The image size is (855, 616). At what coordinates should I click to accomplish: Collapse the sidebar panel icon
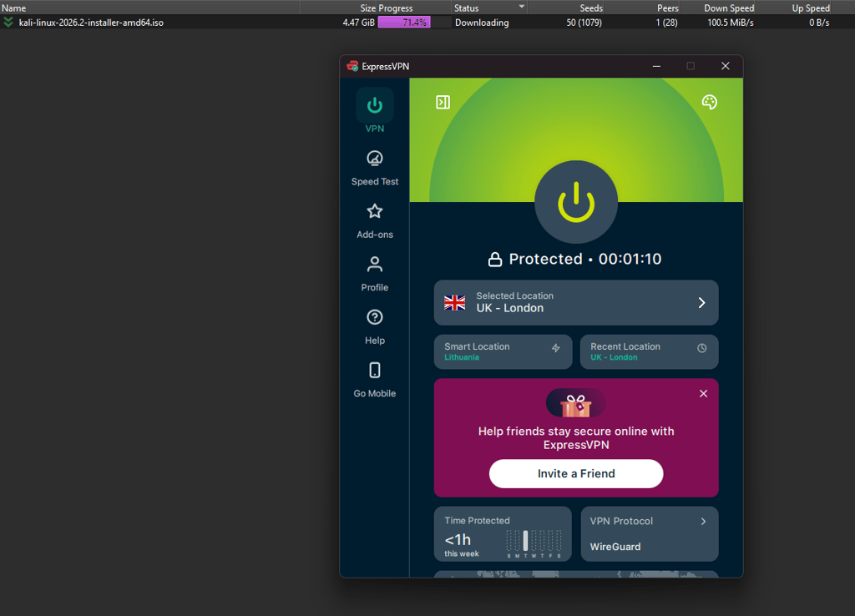443,102
